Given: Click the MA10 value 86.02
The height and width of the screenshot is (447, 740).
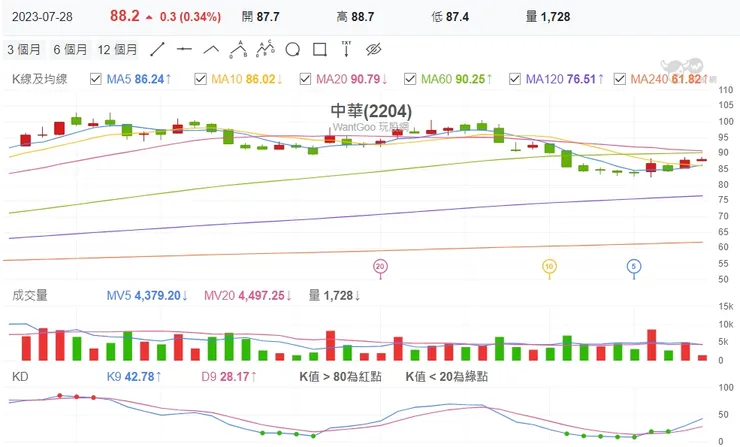Looking at the screenshot, I should [260, 79].
